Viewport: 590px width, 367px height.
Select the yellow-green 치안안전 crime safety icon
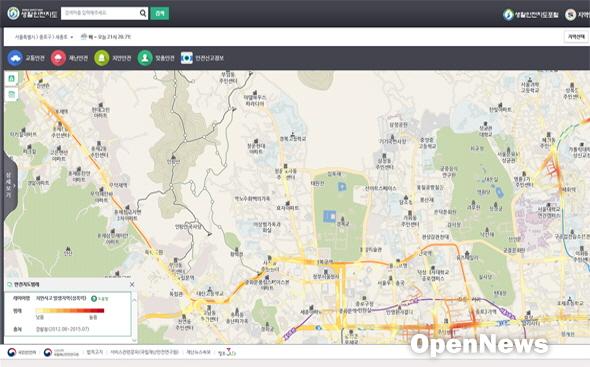pos(102,58)
